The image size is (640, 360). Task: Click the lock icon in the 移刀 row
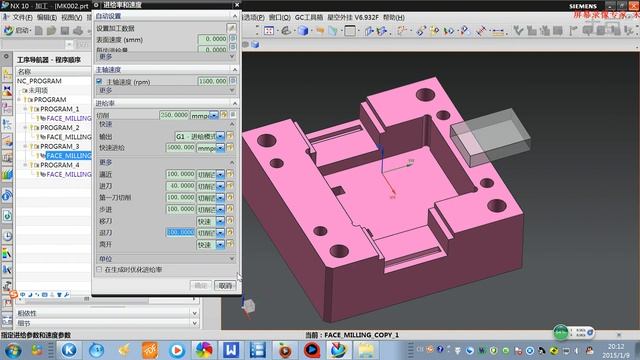coord(230,221)
